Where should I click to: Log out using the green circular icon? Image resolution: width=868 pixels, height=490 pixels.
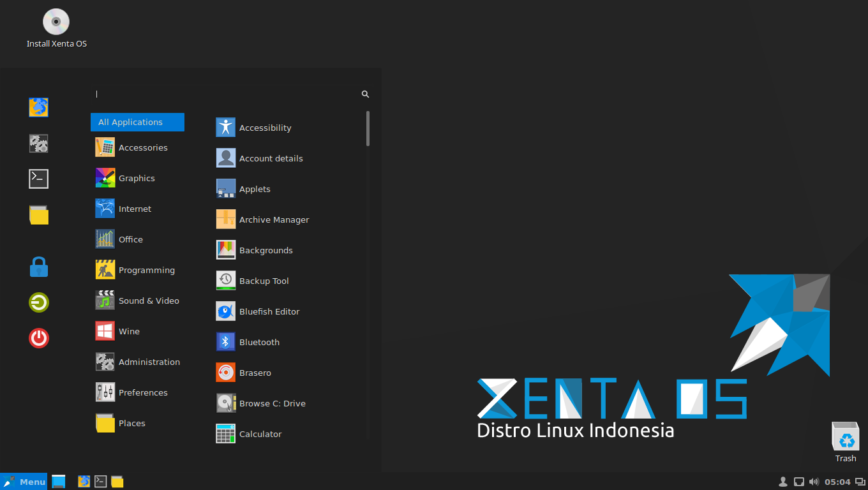pos(39,302)
